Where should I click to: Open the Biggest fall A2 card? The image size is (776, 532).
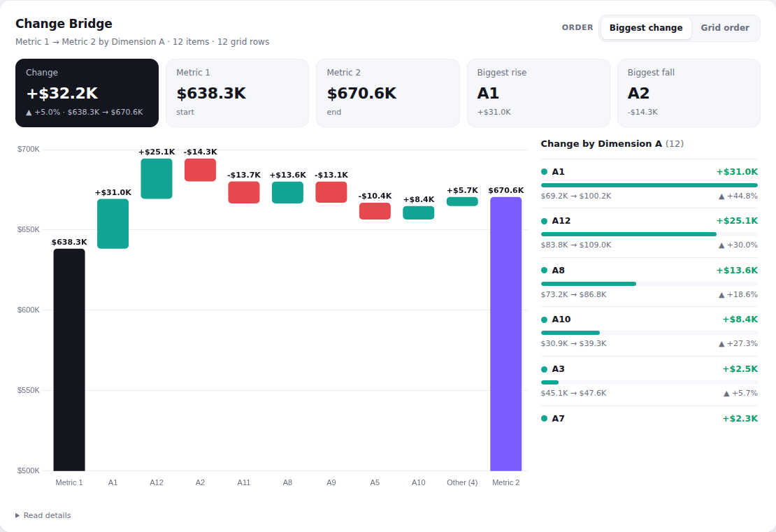click(x=689, y=93)
